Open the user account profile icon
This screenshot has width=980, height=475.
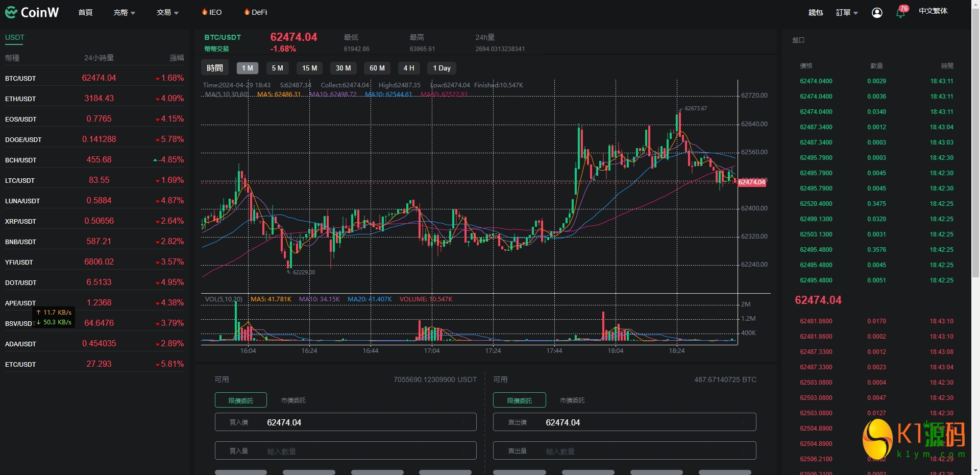[877, 13]
